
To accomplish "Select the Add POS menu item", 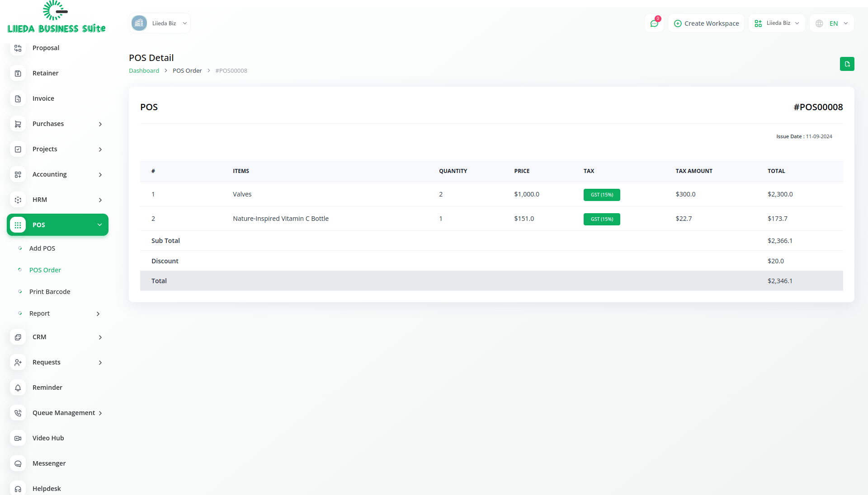I will point(42,248).
